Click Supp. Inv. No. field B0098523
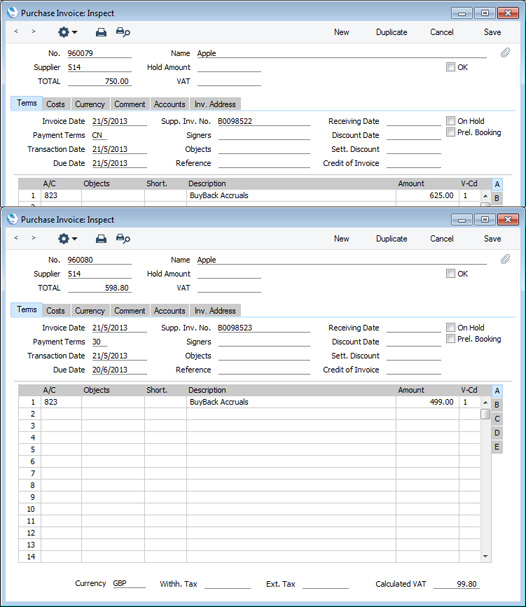This screenshot has width=526, height=607. [264, 328]
